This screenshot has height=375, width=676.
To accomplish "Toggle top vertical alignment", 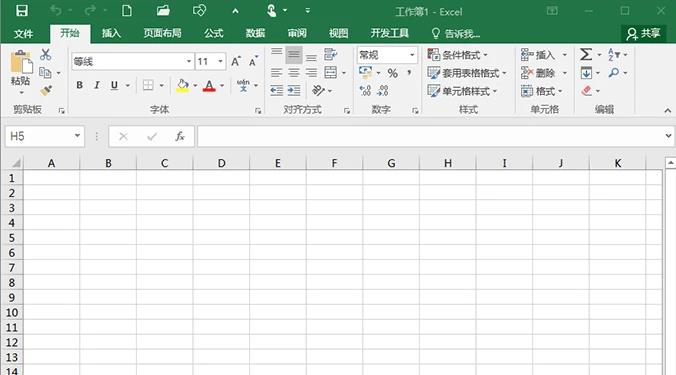I will (x=276, y=54).
